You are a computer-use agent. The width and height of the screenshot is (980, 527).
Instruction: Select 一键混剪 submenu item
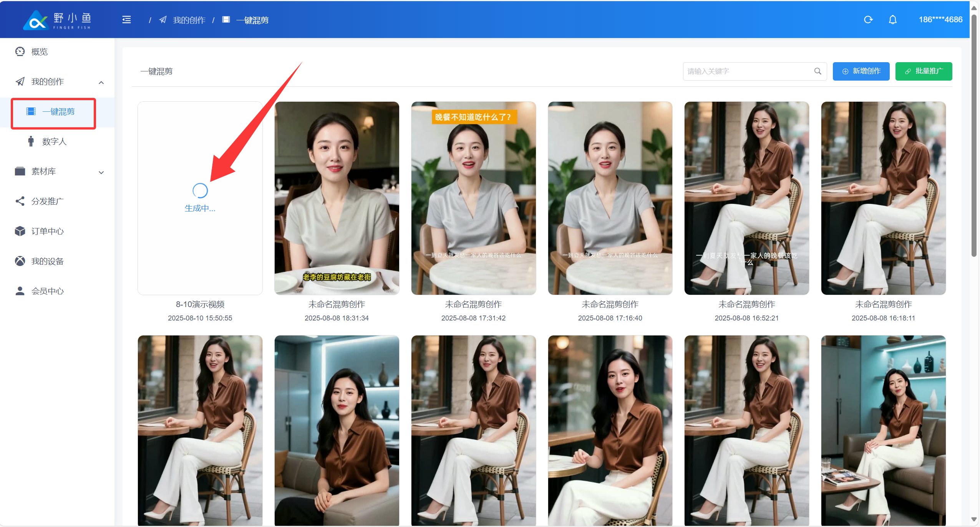coord(58,112)
